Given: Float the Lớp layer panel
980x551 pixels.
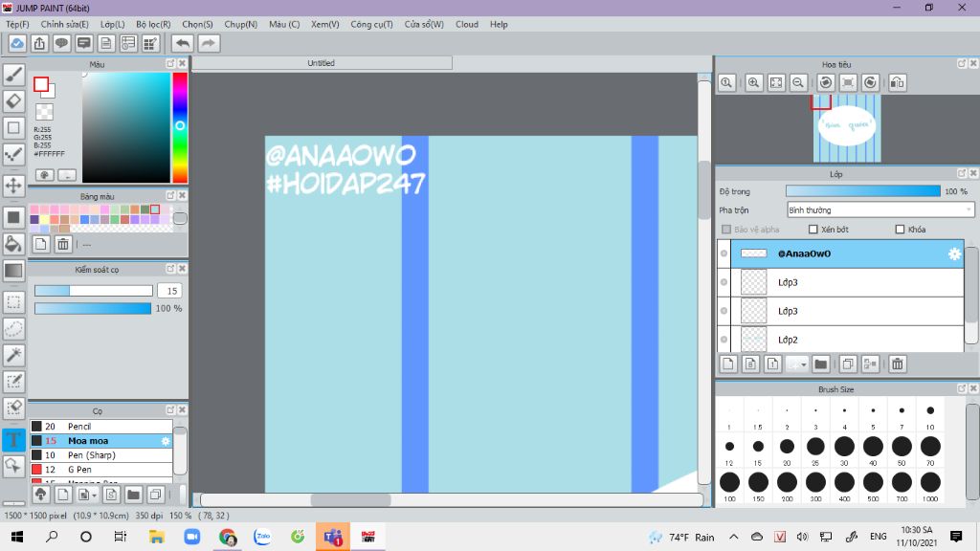Looking at the screenshot, I should 962,174.
